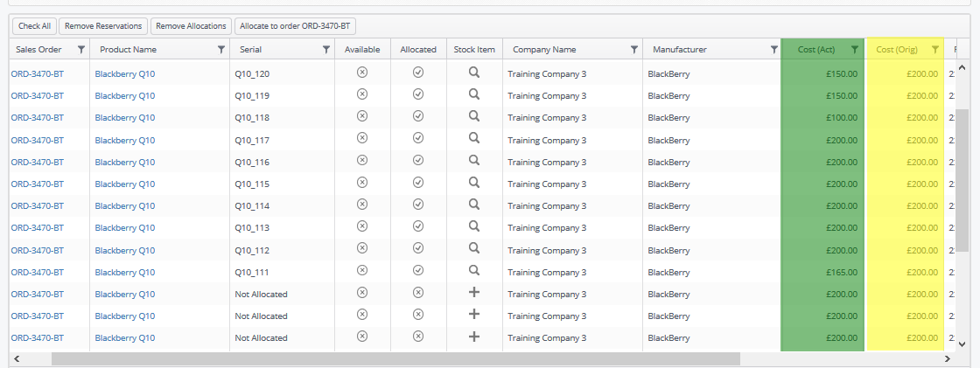Toggle Allocated check for serial Q10_119
The image size is (980, 368).
pos(418,94)
